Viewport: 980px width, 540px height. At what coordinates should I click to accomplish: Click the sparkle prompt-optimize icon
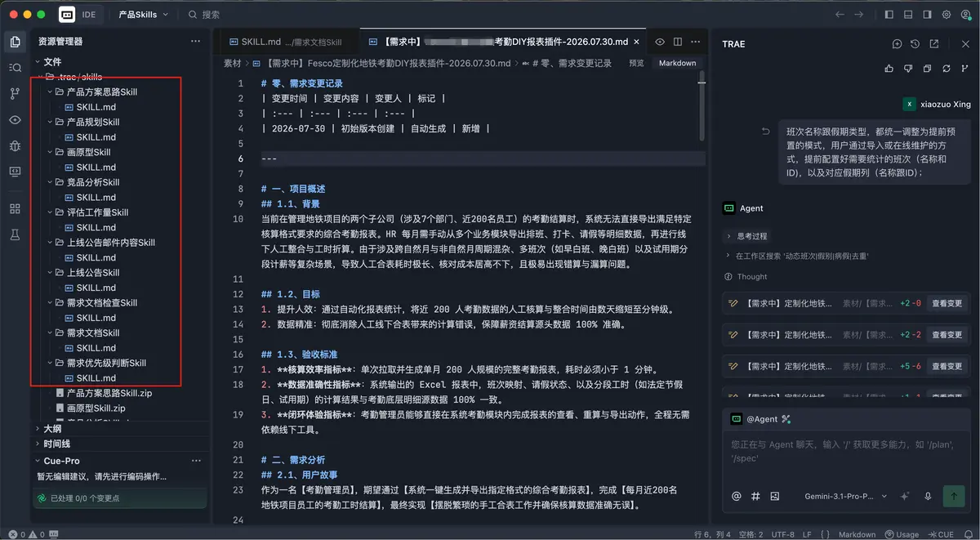(x=904, y=496)
